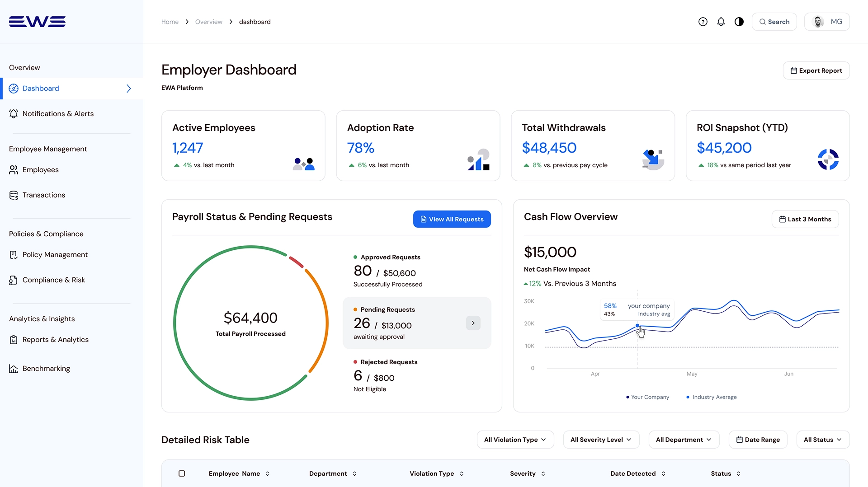Image resolution: width=868 pixels, height=487 pixels.
Task: Open the notifications bell icon
Action: pos(721,22)
